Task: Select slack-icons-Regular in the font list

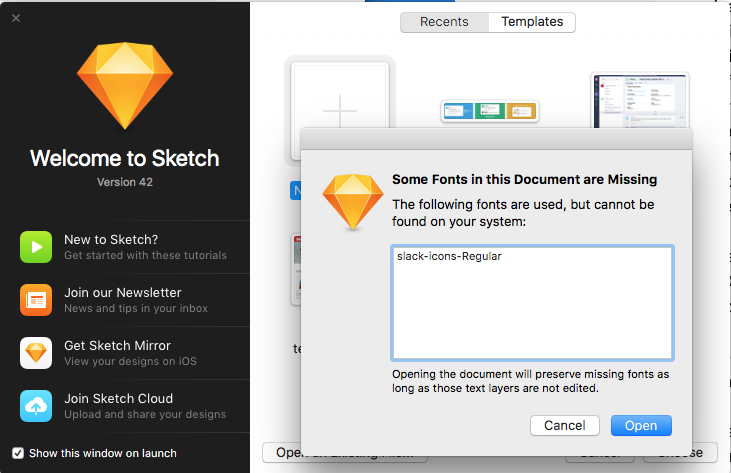Action: tap(449, 256)
